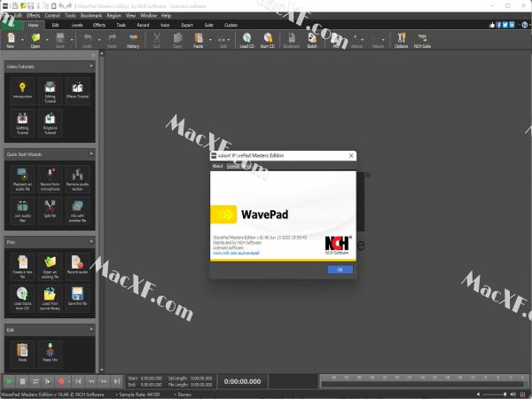Screen dimensions: 532x399
Task: Open the New button dropdown arrow
Action: coord(22,40)
